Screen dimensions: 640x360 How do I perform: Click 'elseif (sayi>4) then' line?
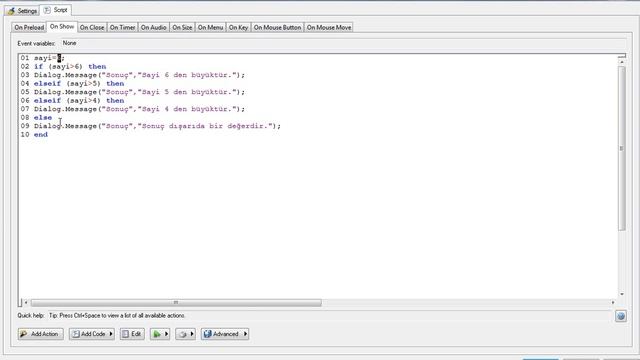(79, 101)
